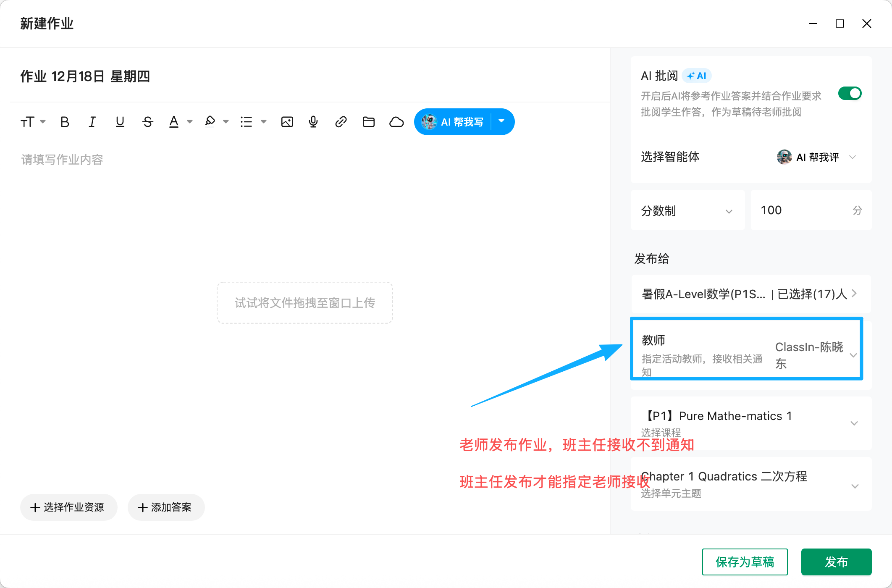This screenshot has width=892, height=588.
Task: Open the 教师 ClassIn-陈晓东 teacher dropdown
Action: 853,355
